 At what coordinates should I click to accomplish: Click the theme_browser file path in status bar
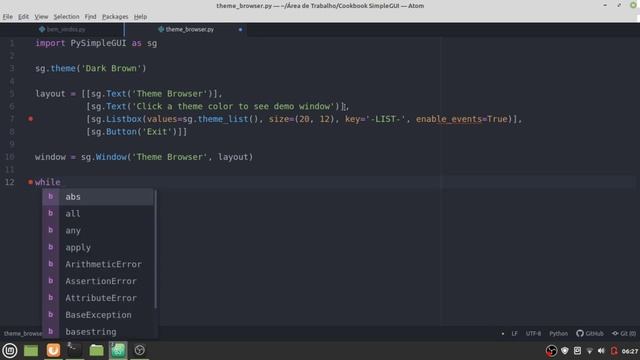[22, 333]
